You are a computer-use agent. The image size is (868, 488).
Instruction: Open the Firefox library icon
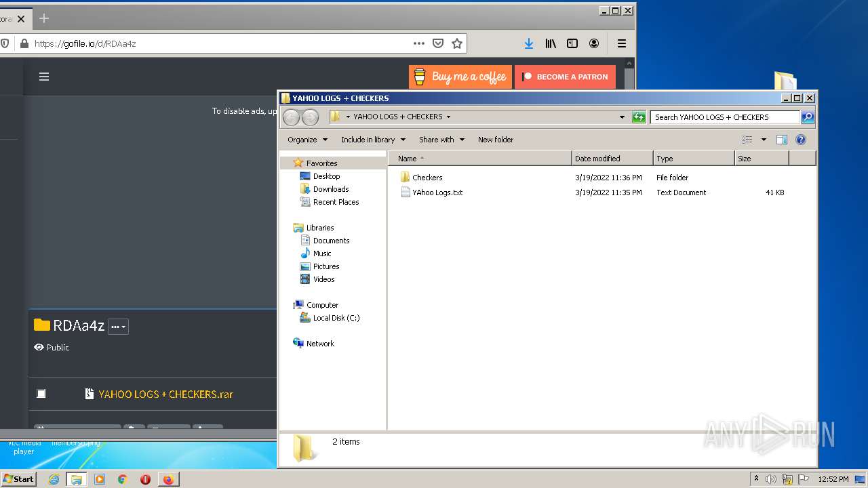[x=551, y=43]
